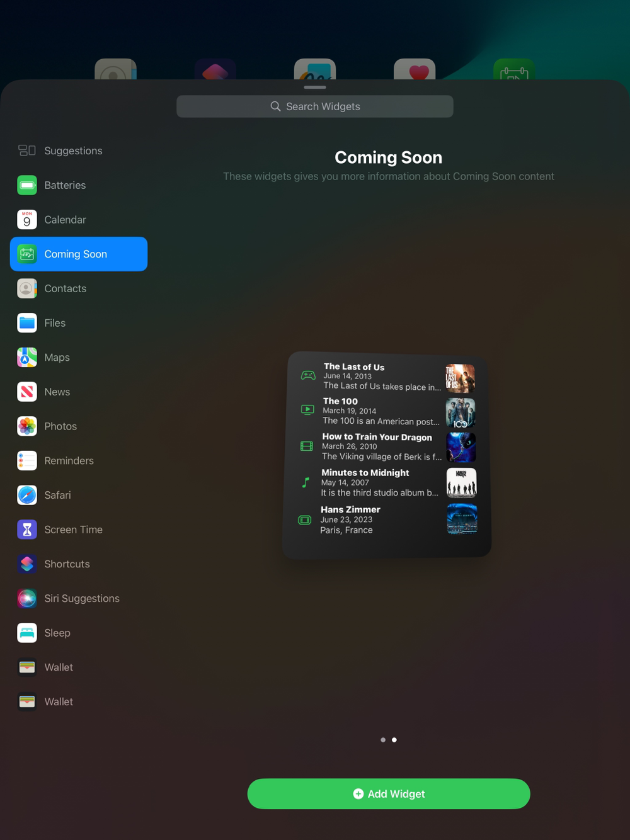The width and height of the screenshot is (630, 840).
Task: Click the music note icon beside Minutes to Midnight
Action: 306,482
